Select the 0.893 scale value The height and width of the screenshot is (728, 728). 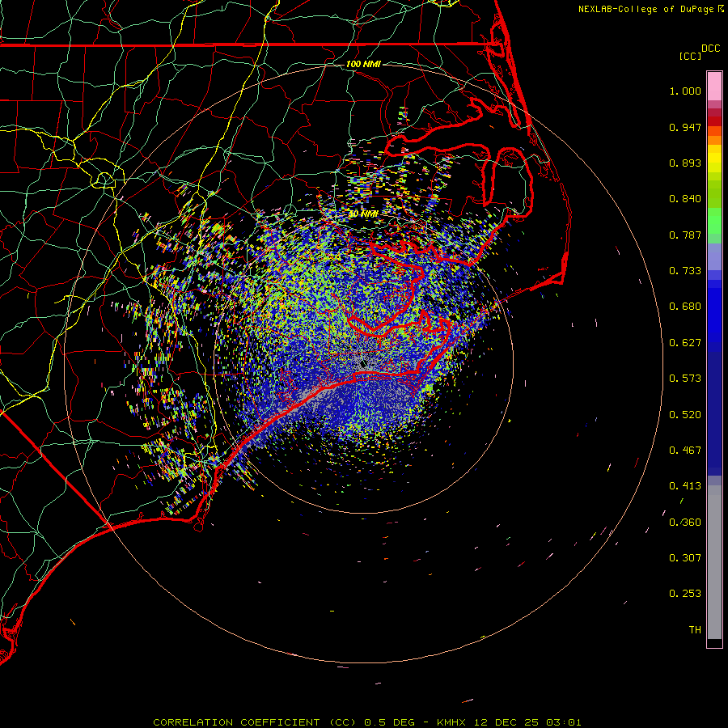685,163
